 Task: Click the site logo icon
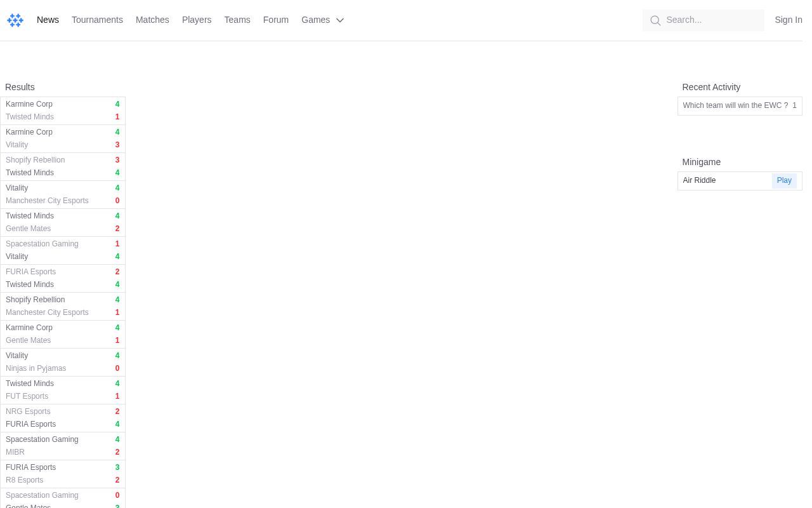[x=15, y=20]
